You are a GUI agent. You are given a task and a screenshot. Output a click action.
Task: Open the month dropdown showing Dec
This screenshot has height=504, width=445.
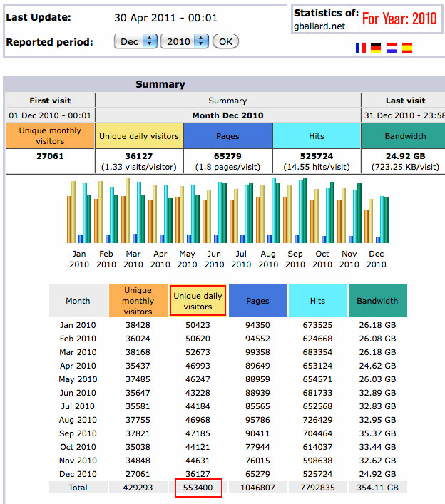(135, 41)
